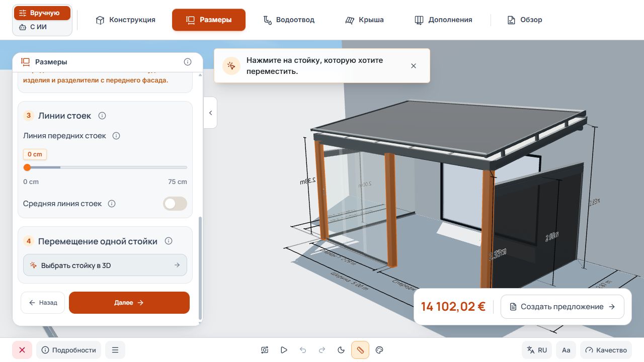Click the side panel scrollbar
Screen dimensions: 644x362
(x=200, y=267)
